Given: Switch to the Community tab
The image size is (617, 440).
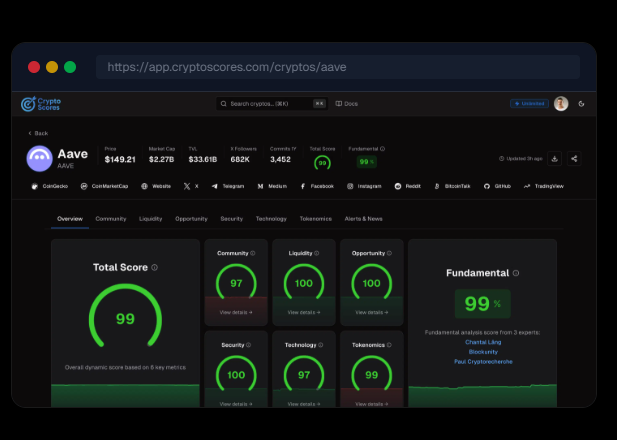Looking at the screenshot, I should tap(110, 218).
